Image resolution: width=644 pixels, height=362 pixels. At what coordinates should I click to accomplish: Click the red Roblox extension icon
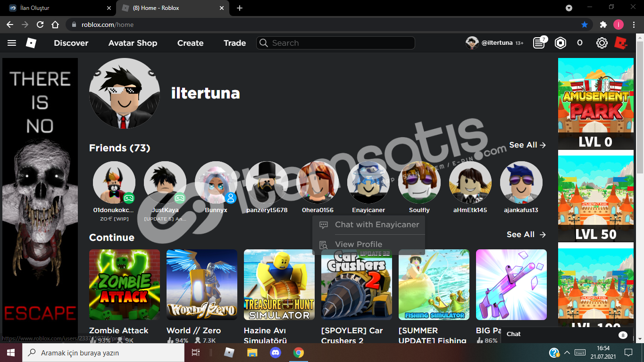point(621,43)
